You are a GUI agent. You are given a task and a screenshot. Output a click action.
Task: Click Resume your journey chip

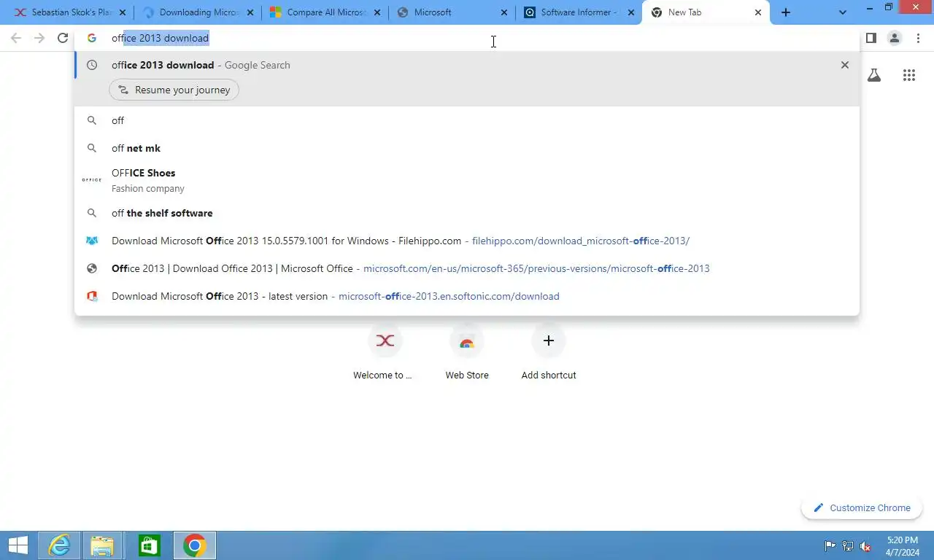tap(174, 90)
